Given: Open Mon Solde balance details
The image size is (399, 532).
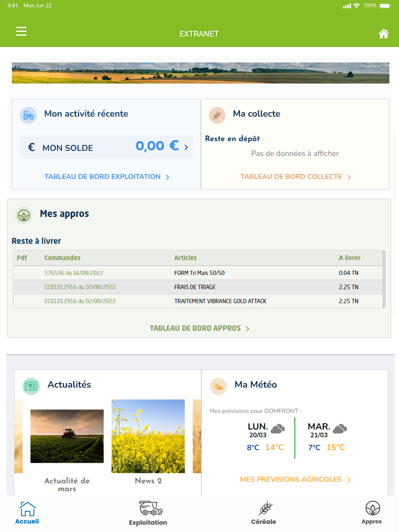Looking at the screenshot, I should (x=106, y=147).
